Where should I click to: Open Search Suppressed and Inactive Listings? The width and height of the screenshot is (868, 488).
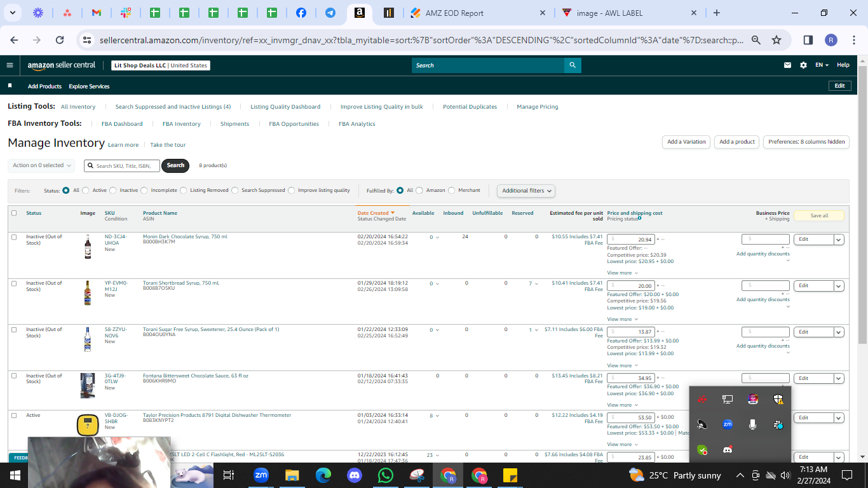point(173,107)
